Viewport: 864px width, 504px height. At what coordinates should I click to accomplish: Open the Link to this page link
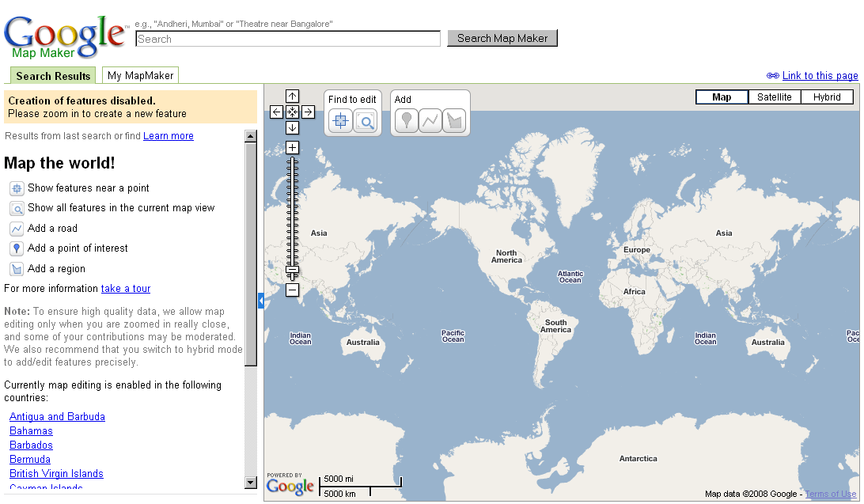click(x=820, y=75)
